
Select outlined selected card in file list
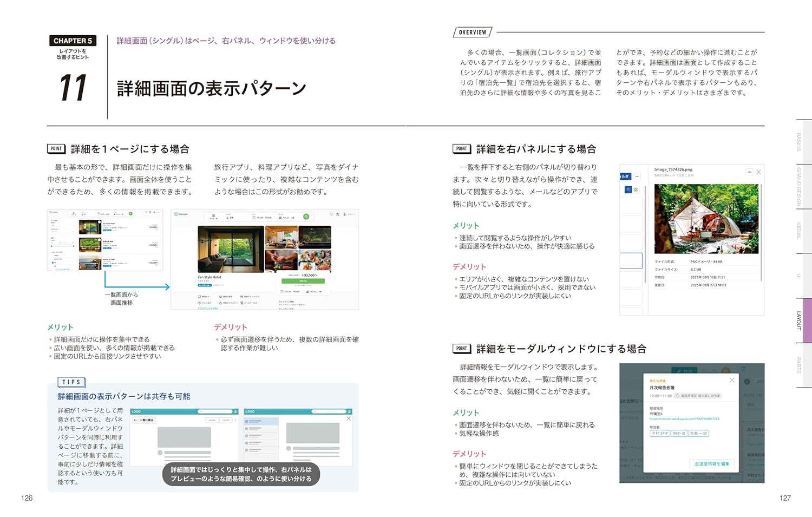[631, 261]
